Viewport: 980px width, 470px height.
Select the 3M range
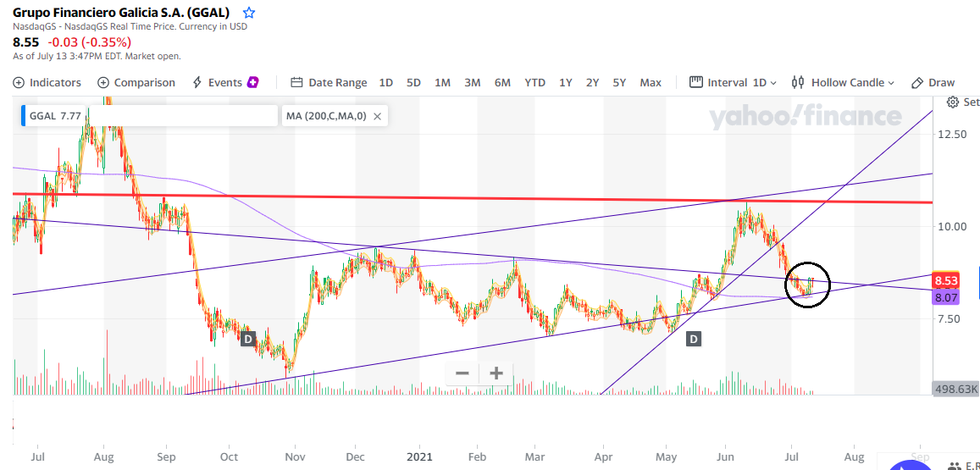[473, 82]
